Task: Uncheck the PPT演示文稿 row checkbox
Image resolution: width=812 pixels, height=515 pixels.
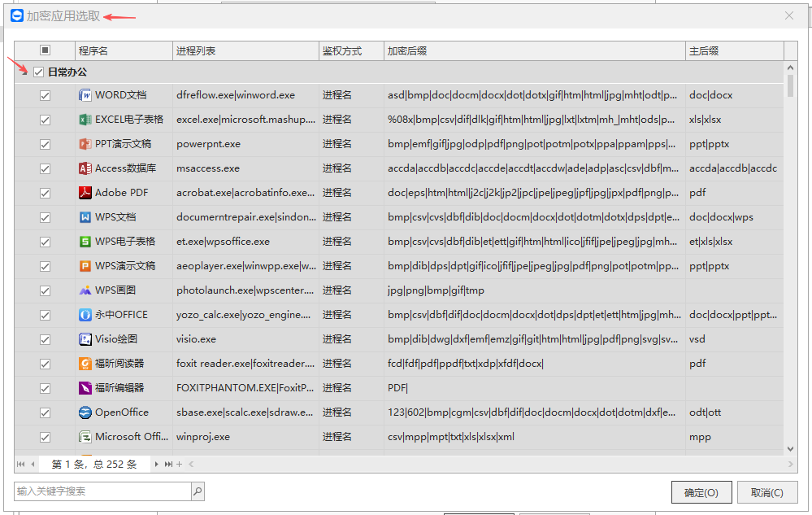Action: pos(45,144)
